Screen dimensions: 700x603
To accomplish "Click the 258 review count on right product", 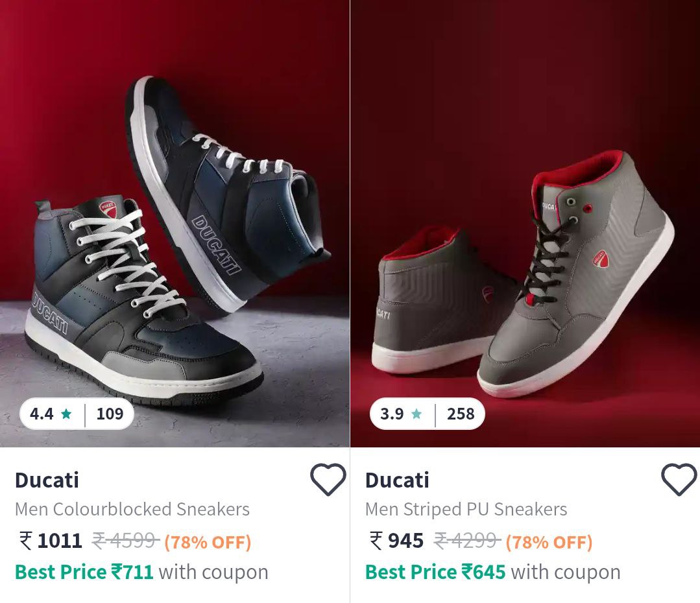I will coord(461,414).
